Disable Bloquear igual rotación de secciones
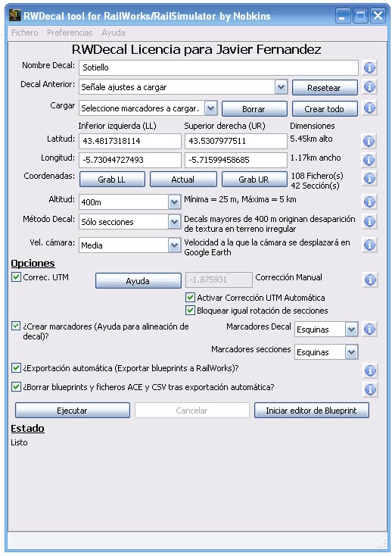 point(190,311)
